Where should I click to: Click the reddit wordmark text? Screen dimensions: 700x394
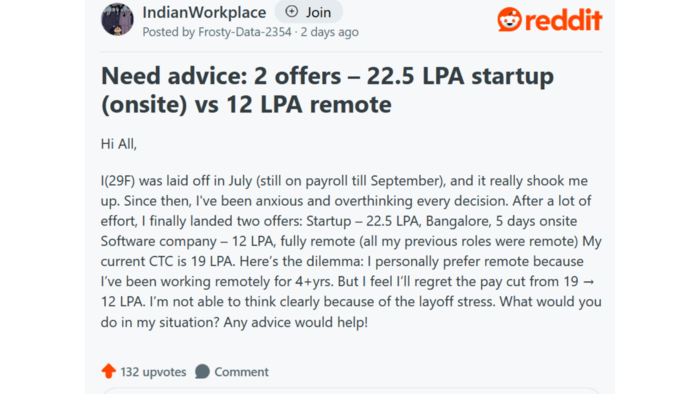tap(563, 20)
